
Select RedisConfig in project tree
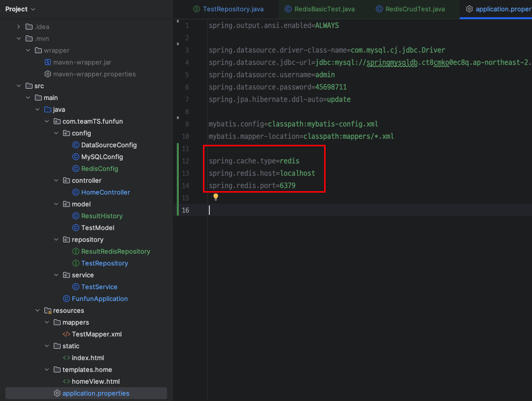pyautogui.click(x=100, y=168)
